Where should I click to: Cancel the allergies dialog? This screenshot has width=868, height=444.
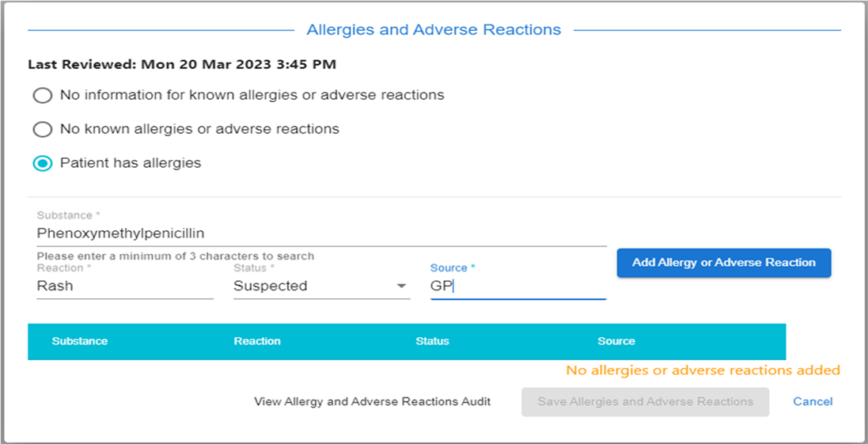[x=813, y=402]
